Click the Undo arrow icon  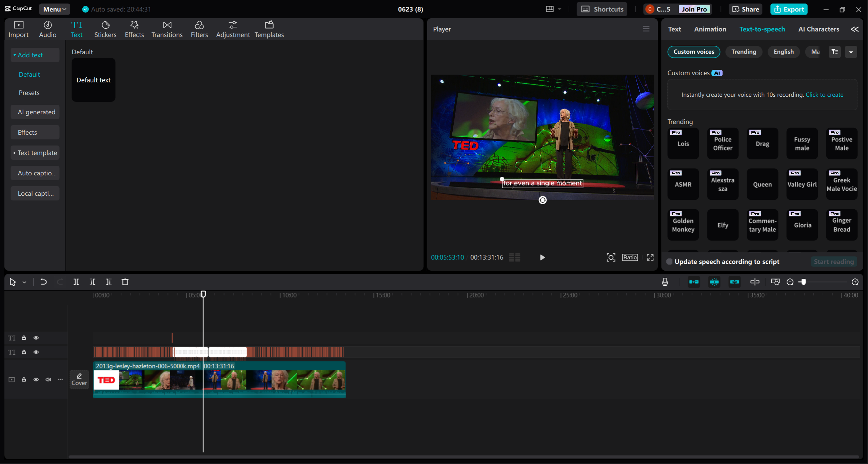(43, 282)
